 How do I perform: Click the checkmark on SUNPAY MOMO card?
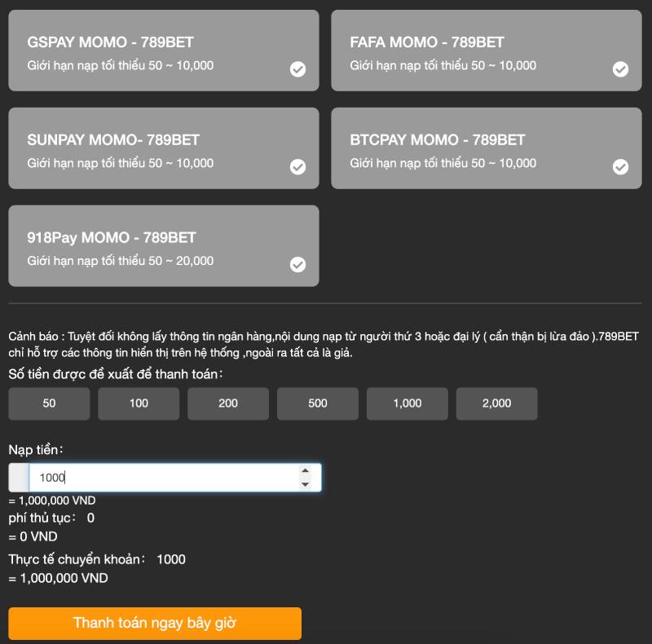point(297,169)
